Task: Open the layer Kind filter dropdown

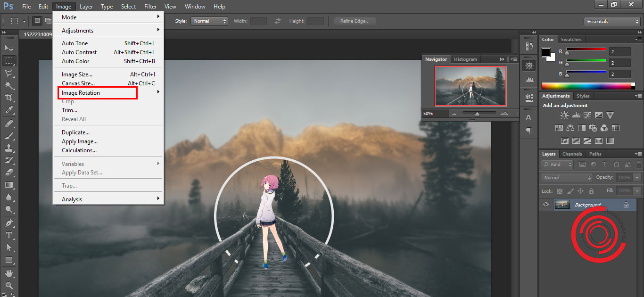Action: 557,165
